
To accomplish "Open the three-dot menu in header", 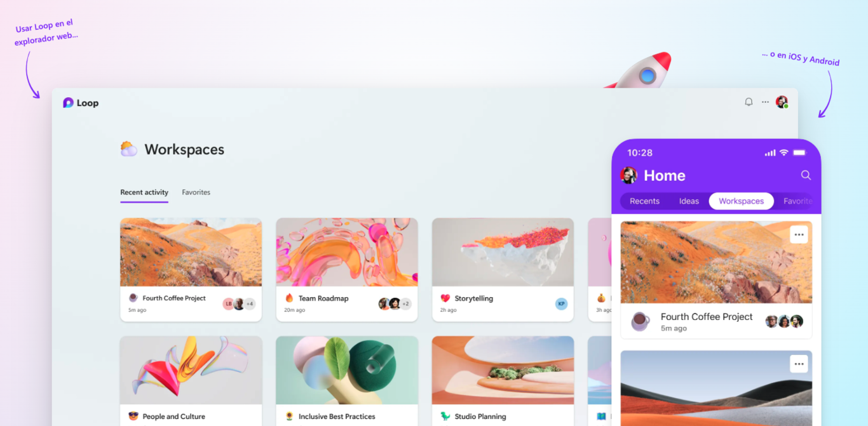I will click(x=765, y=102).
